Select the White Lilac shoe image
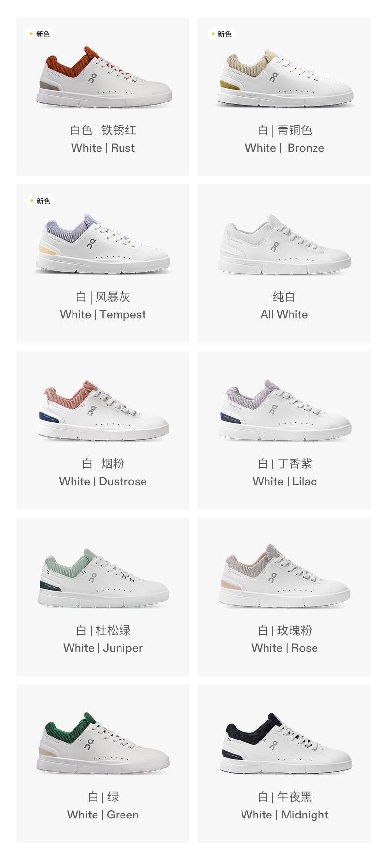This screenshot has width=387, height=868. pos(285,410)
